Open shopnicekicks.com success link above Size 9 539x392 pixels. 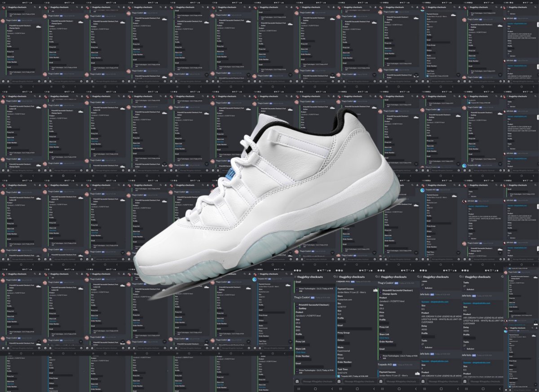pyautogui.click(x=435, y=361)
